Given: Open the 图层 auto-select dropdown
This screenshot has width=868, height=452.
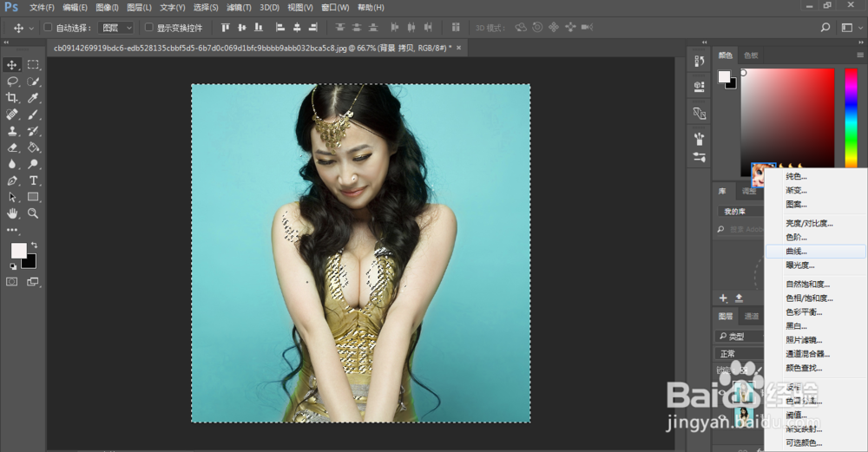Looking at the screenshot, I should 116,28.
